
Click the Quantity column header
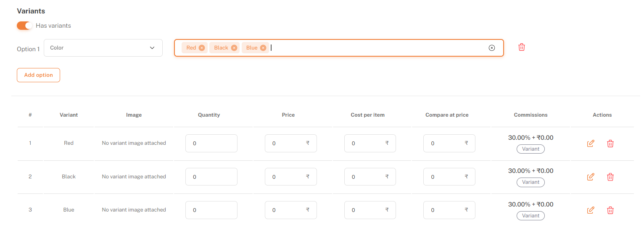click(x=209, y=115)
